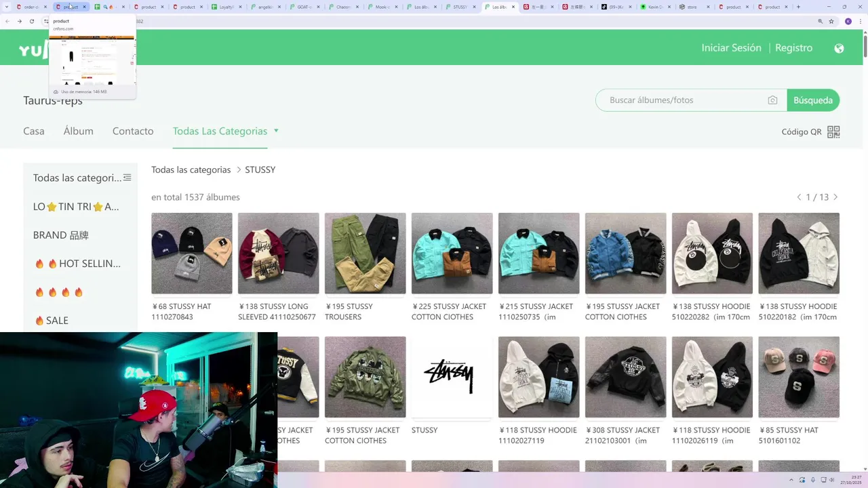
Task: Switch to the order-d browser tab
Action: coord(31,7)
